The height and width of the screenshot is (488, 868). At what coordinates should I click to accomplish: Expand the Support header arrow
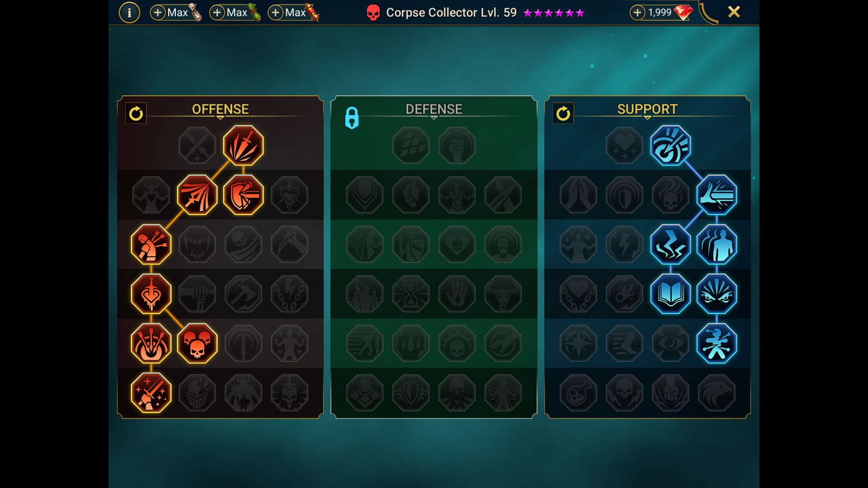647,118
